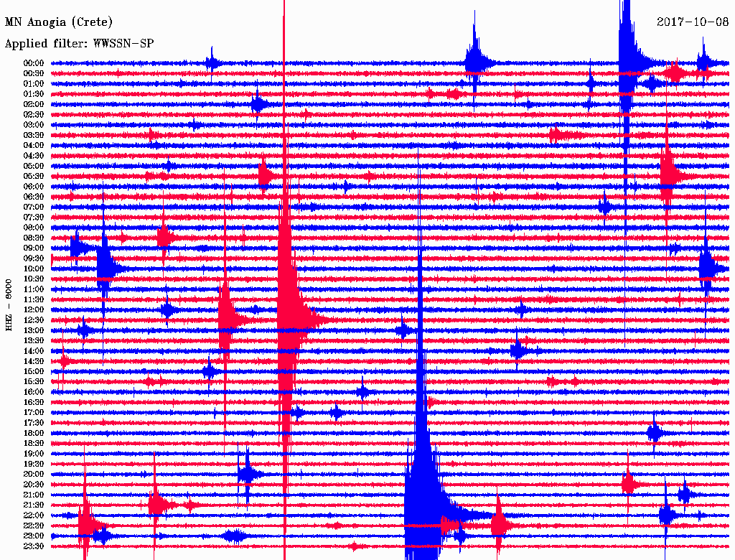This screenshot has width=735, height=560.
Task: Select the '12:00' time row label
Action: click(34, 309)
